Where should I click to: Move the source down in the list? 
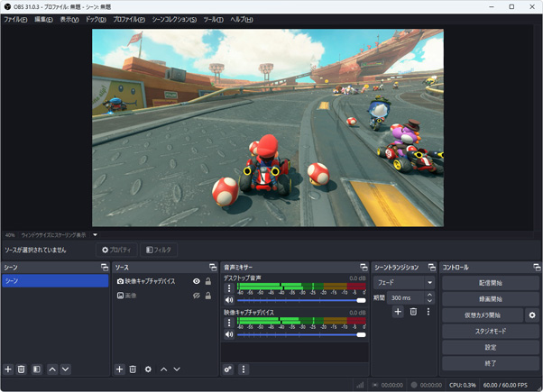click(x=177, y=369)
